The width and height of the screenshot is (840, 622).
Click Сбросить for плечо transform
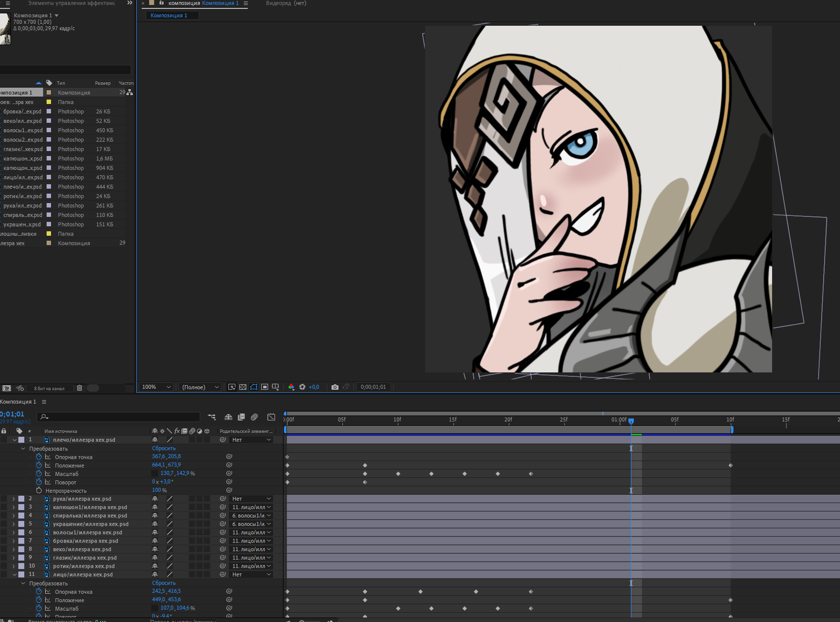coord(164,448)
